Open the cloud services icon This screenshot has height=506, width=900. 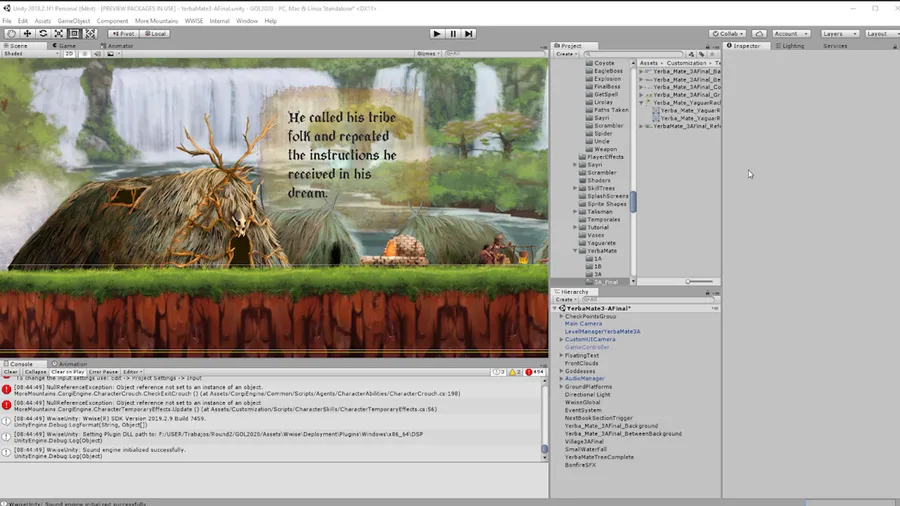[759, 34]
